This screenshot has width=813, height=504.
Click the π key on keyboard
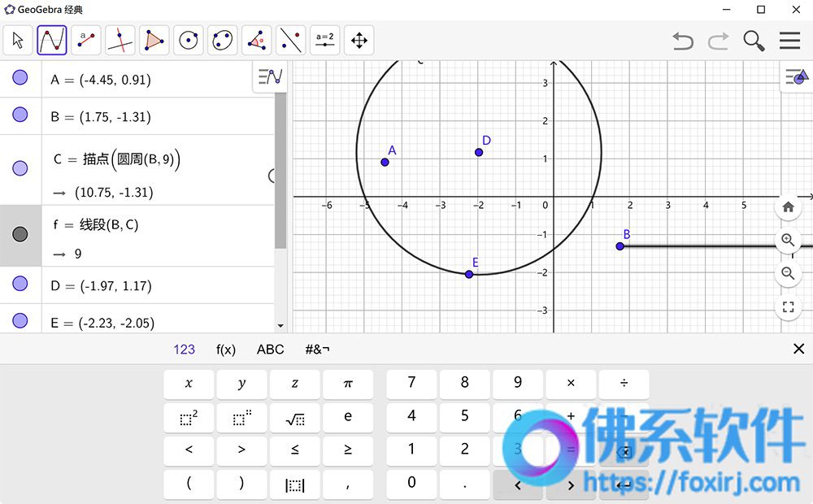pyautogui.click(x=348, y=384)
